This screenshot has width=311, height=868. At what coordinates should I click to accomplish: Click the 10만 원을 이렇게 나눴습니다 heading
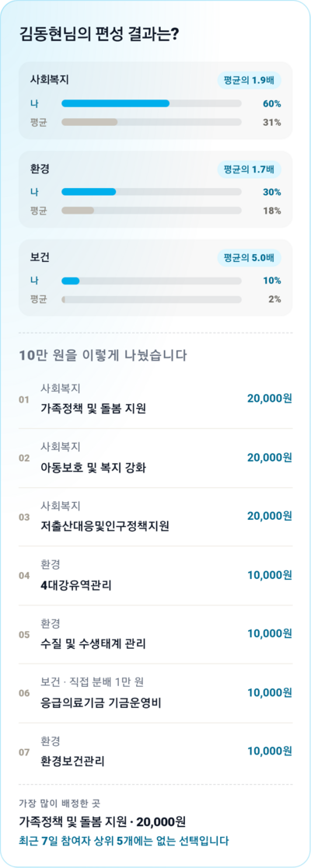pyautogui.click(x=103, y=355)
